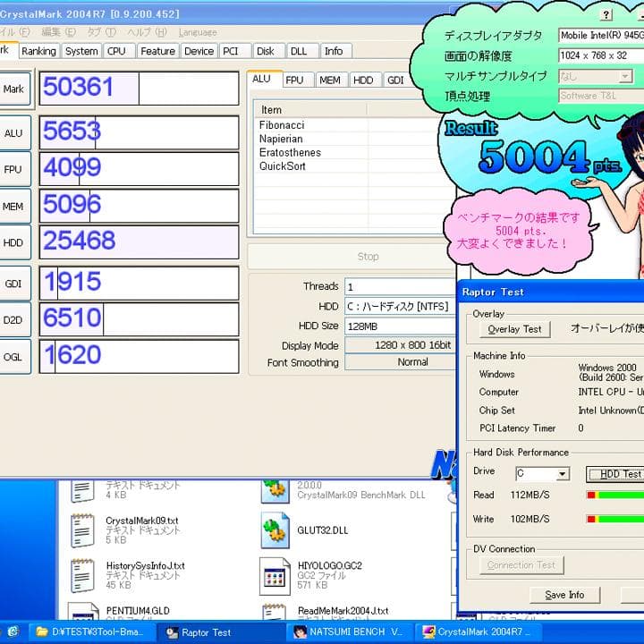644x644 pixels.
Task: Run the ALU benchmark button
Action: point(15,133)
